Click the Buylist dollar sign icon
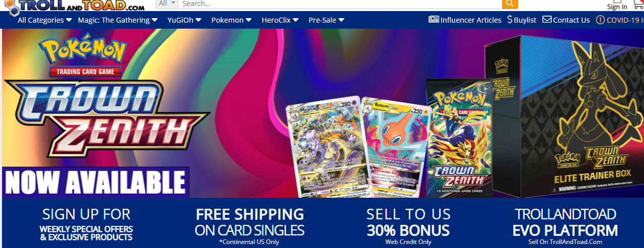 (x=510, y=20)
